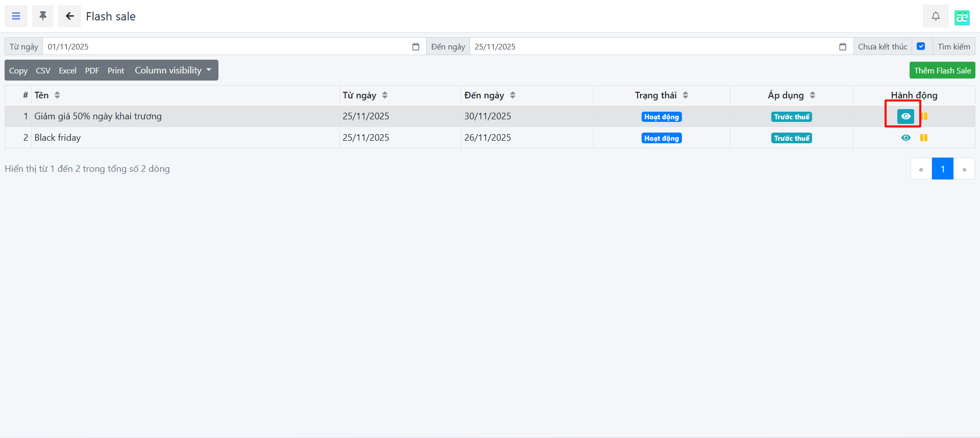Export the table as PDF
Screen dimensions: 980x438
point(92,71)
